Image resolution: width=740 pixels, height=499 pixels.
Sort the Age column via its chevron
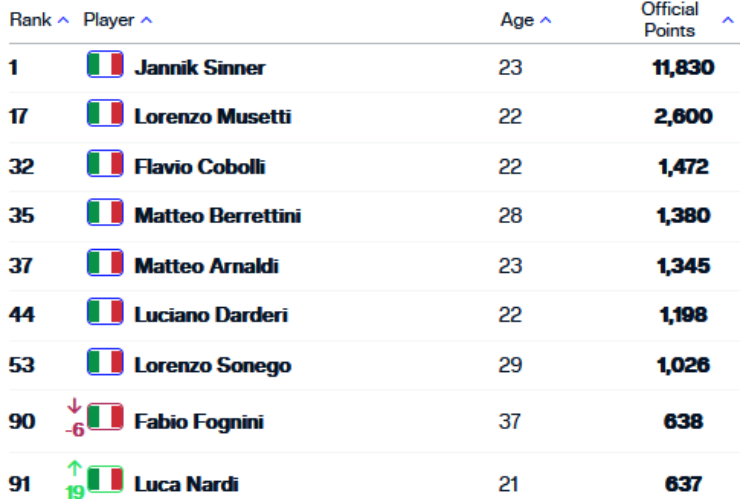[x=546, y=20]
